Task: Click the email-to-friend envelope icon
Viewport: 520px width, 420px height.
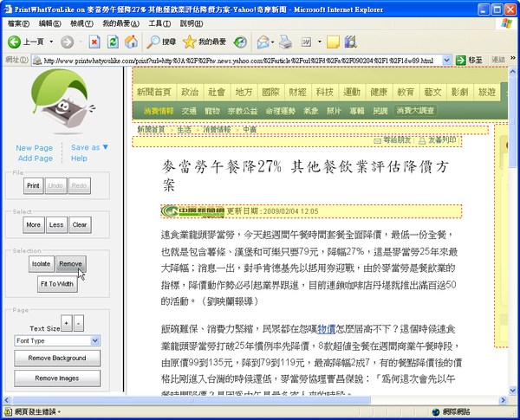Action: tap(377, 141)
